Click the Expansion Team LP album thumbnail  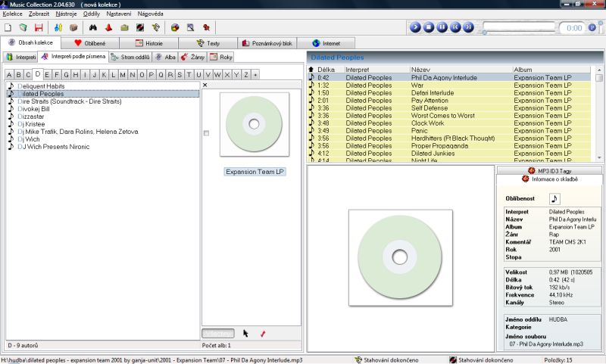click(255, 124)
